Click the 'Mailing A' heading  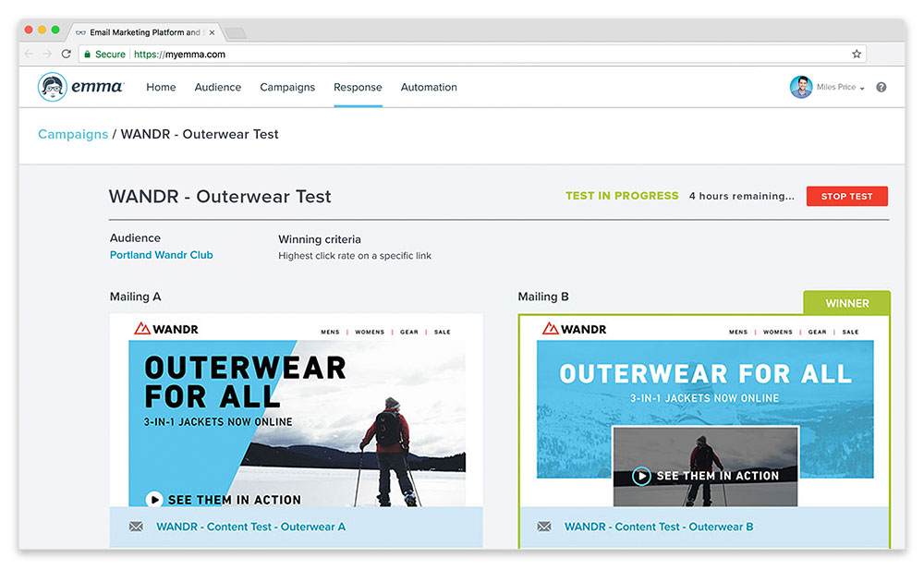135,297
